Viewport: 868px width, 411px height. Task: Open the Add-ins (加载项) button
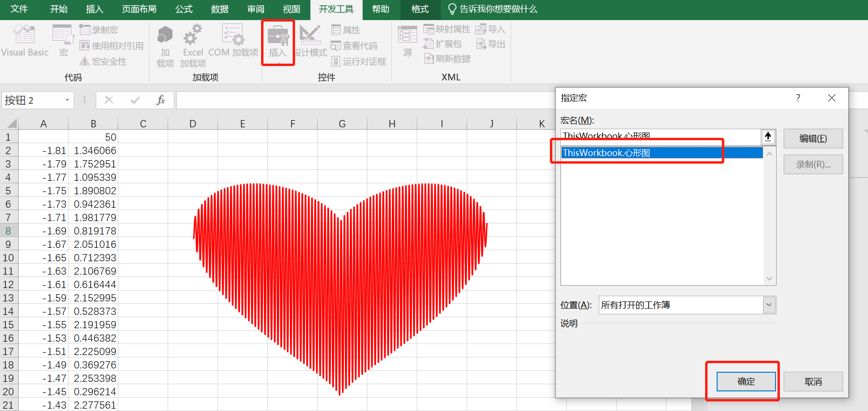165,46
